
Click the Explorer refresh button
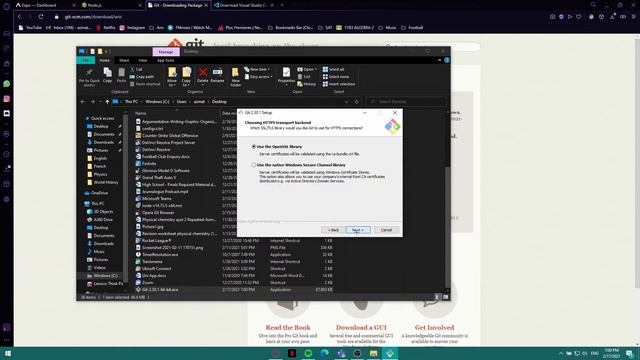(356, 102)
